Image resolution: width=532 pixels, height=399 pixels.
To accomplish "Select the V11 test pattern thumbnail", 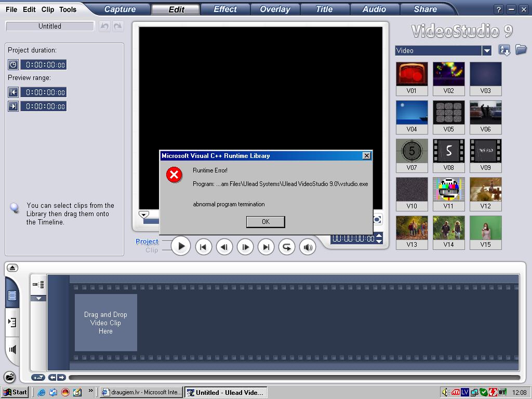I will tap(448, 194).
